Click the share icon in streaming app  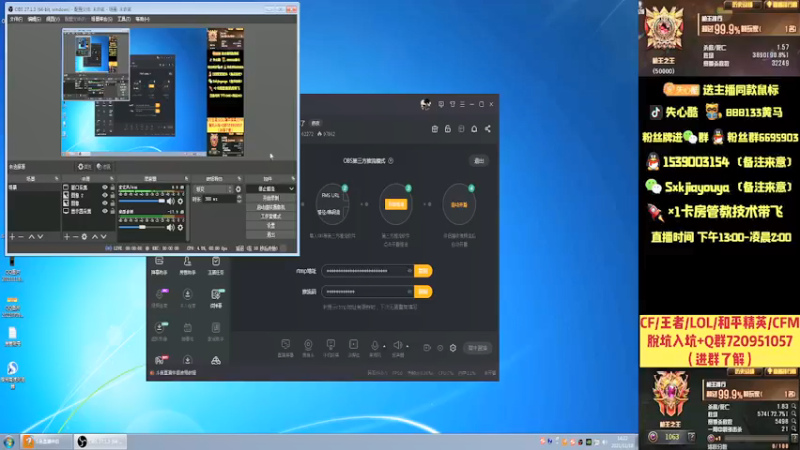(x=488, y=129)
